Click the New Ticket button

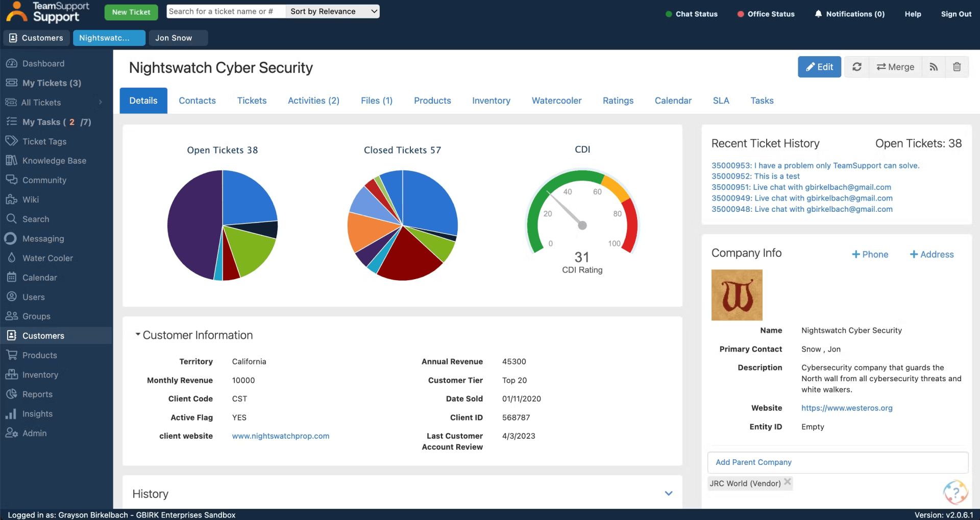pyautogui.click(x=131, y=12)
